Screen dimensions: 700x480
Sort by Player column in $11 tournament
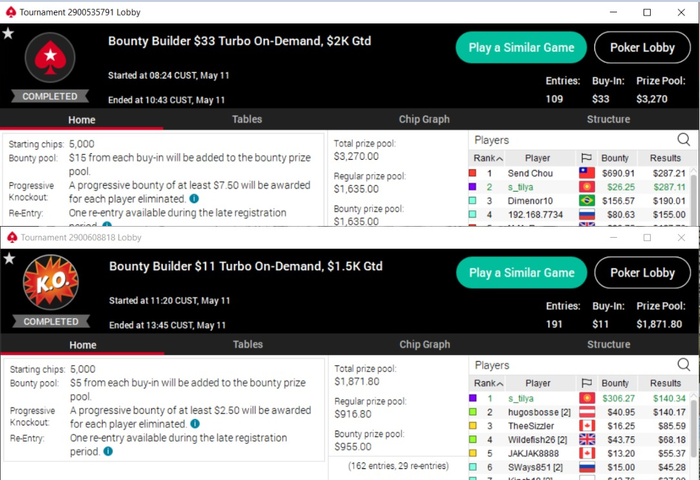[538, 383]
